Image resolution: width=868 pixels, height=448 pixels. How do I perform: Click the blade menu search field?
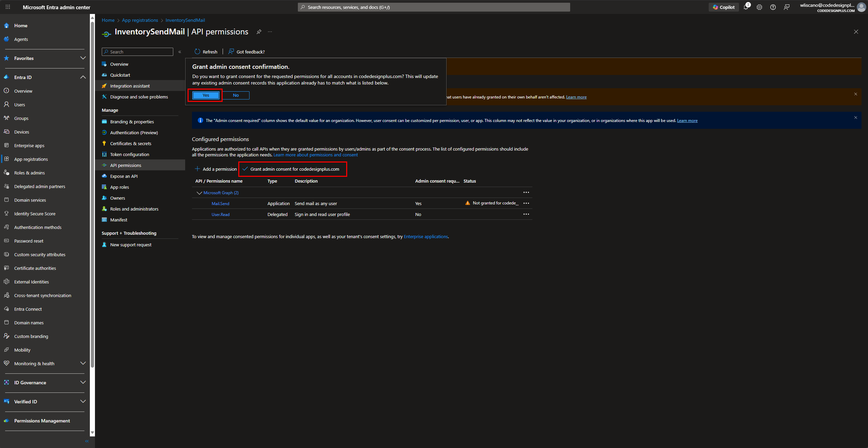137,52
